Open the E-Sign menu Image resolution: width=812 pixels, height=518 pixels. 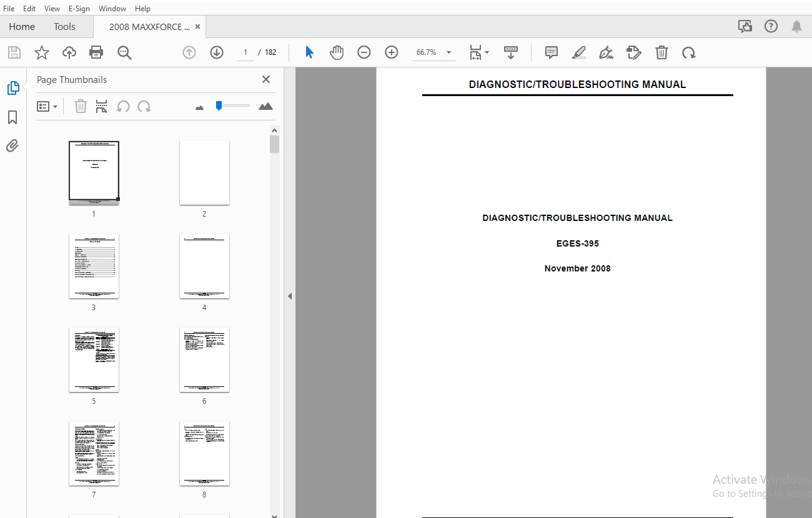79,8
